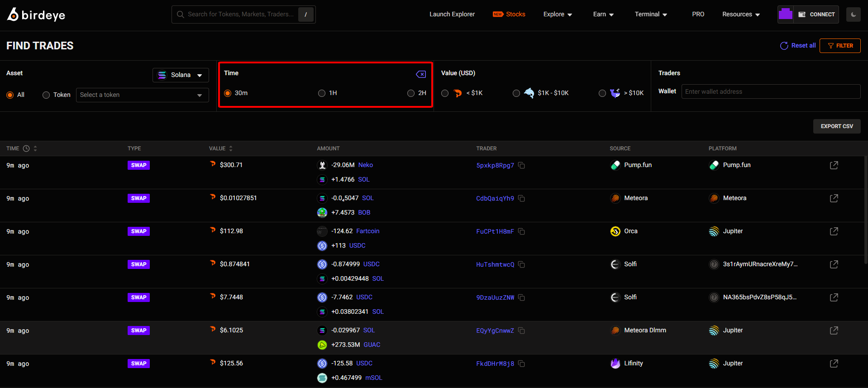
Task: Sort trades by TIME column arrows
Action: [35, 148]
